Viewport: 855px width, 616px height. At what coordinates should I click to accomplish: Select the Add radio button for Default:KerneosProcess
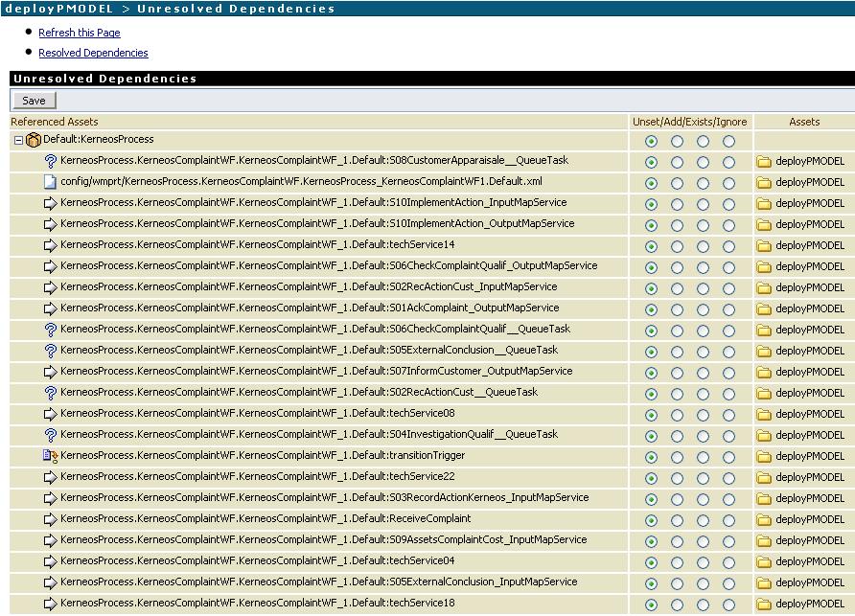point(678,141)
